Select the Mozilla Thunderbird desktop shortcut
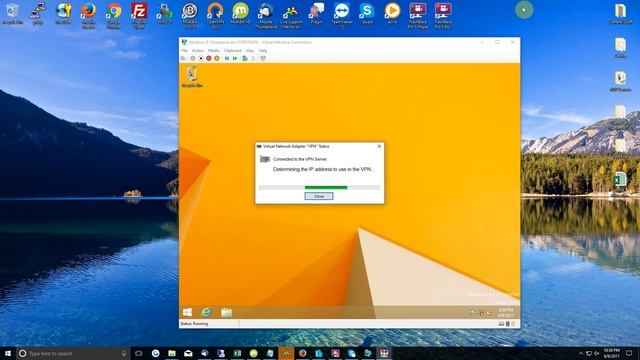This screenshot has width=640, height=360. (266, 16)
